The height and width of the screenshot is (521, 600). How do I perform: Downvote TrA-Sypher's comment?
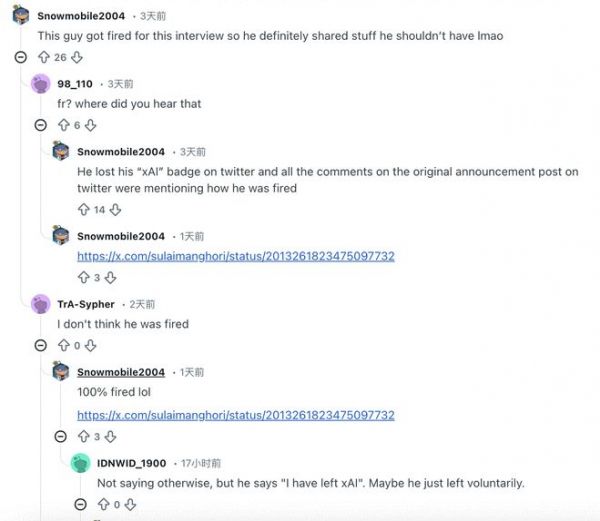[91, 345]
